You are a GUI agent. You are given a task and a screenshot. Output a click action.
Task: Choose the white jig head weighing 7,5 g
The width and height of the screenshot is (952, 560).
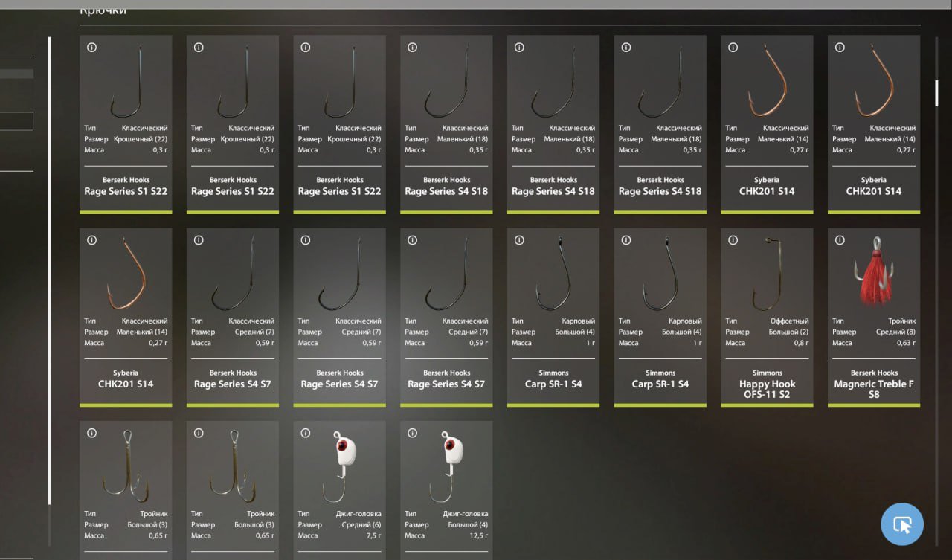coord(339,490)
